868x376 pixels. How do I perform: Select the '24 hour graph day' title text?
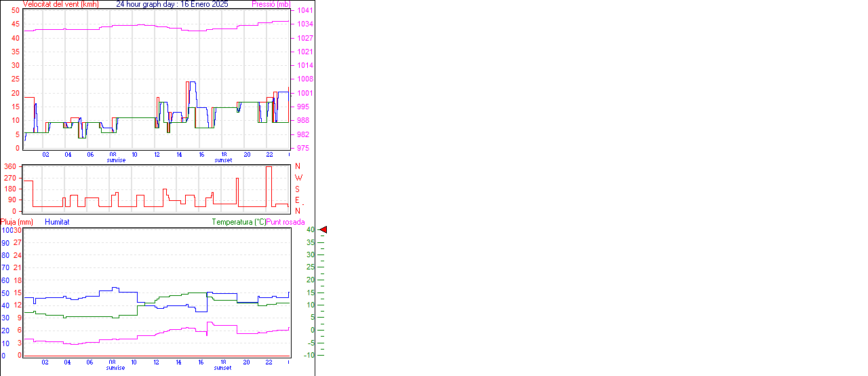[172, 4]
